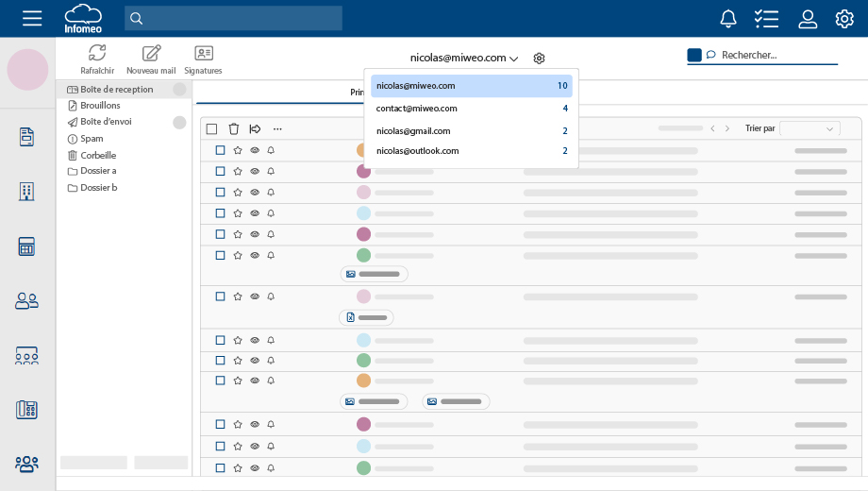Toggle eye icon on third mail row
The image size is (868, 491).
click(255, 193)
